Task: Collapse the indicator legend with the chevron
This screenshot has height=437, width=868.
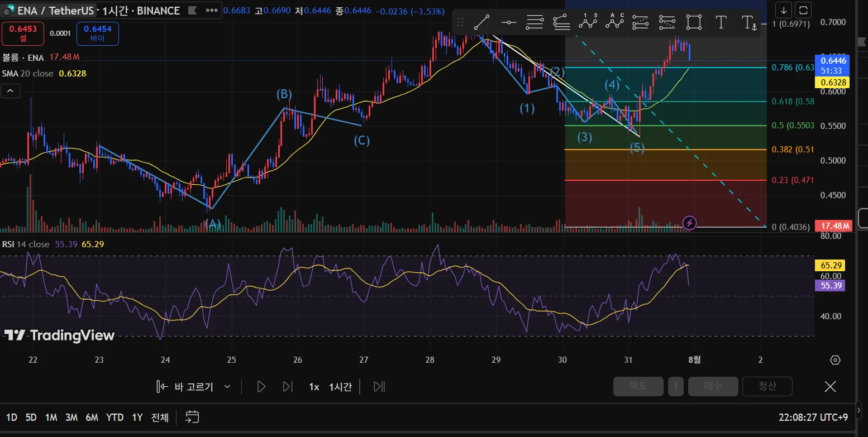Action: [11, 90]
